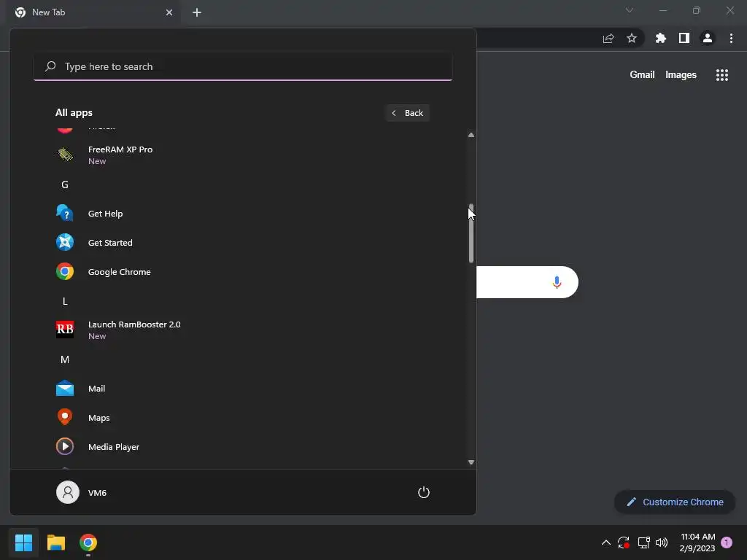Open the Images link

[x=681, y=75]
